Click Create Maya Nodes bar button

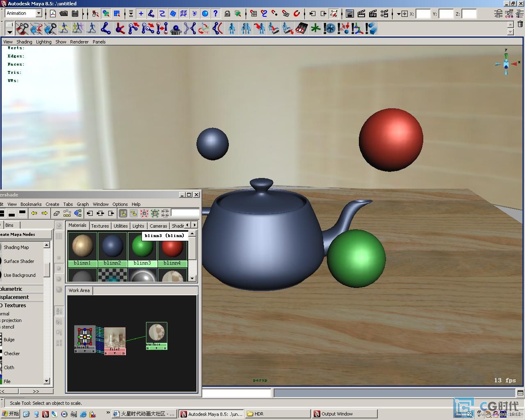tap(25, 235)
